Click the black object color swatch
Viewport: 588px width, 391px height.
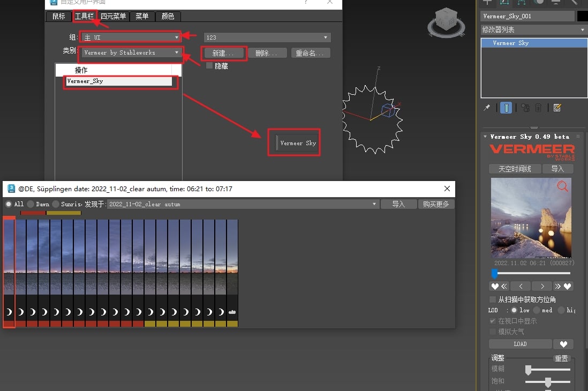pos(582,16)
